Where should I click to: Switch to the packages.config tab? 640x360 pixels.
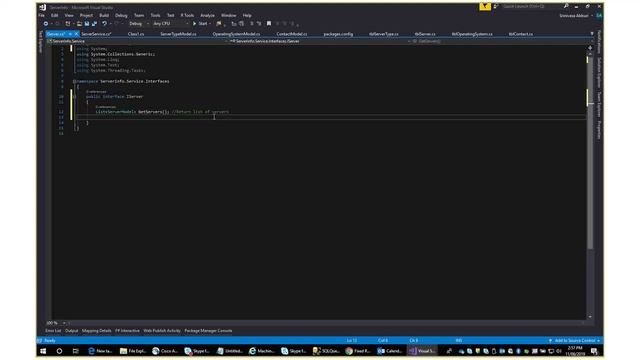(x=338, y=34)
